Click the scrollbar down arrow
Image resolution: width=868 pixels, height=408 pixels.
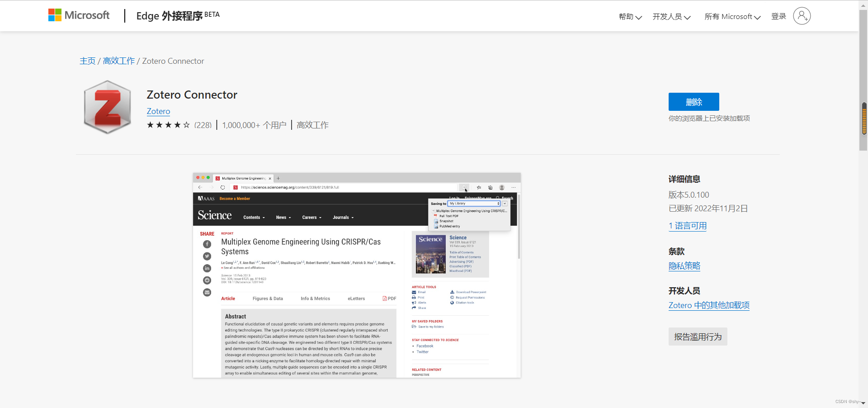point(863,403)
